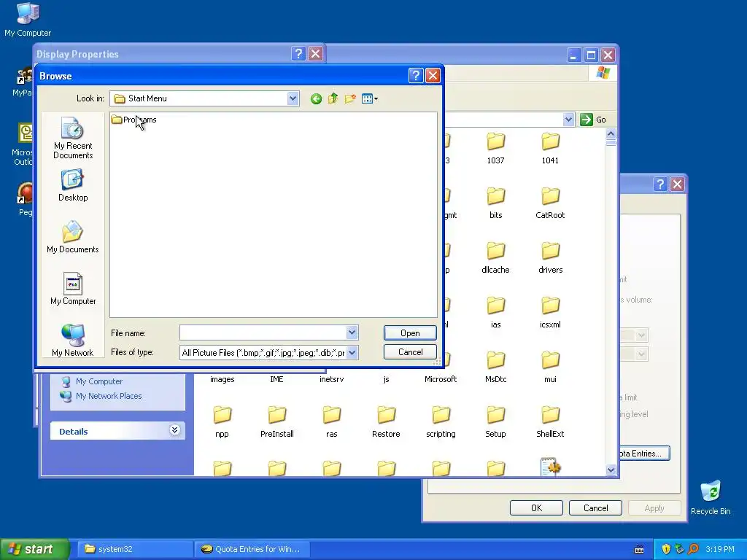Click the magnifier icon in system tray
This screenshot has height=560, width=747.
(x=693, y=549)
